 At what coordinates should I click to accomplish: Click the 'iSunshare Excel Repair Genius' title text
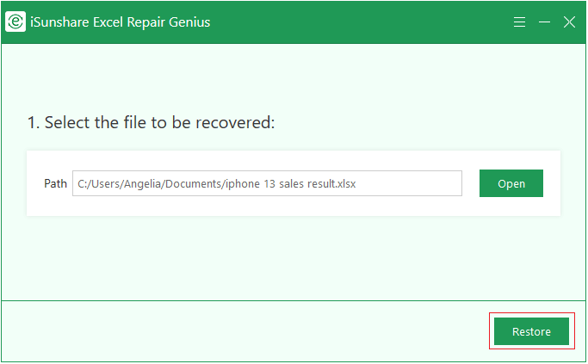tap(120, 22)
